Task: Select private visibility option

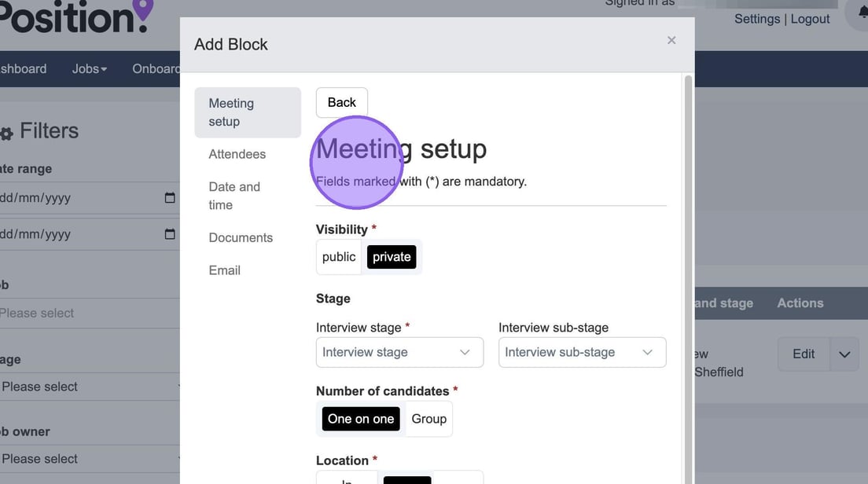Action: click(x=392, y=257)
